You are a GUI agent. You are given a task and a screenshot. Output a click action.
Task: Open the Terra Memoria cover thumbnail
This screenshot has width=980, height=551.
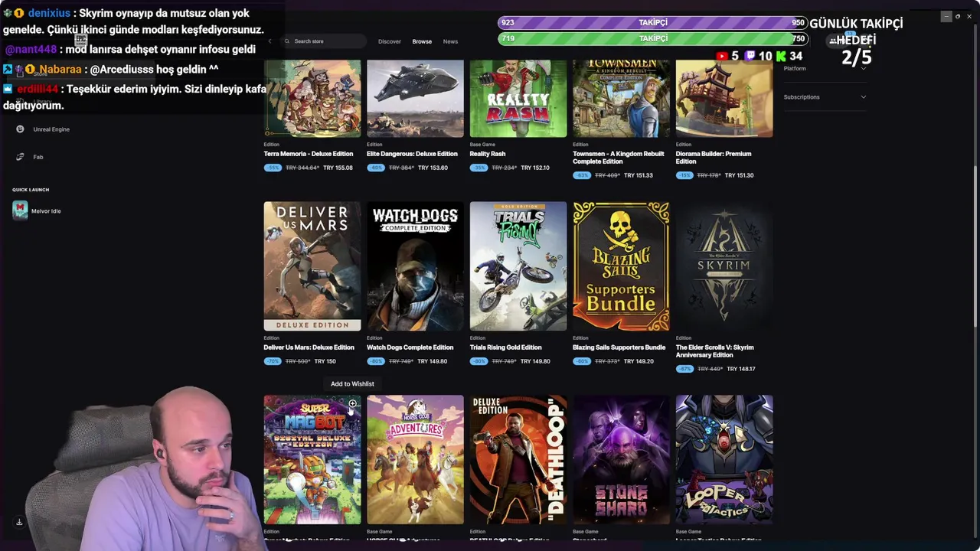tap(312, 98)
